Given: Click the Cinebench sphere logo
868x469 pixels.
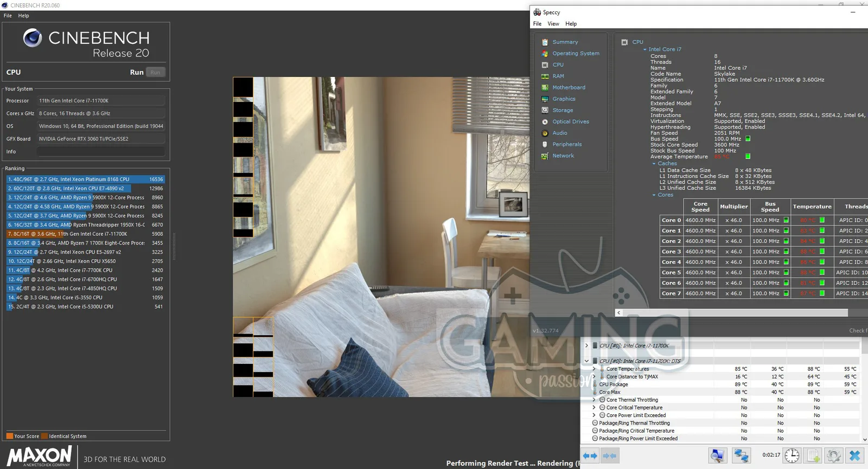Looking at the screenshot, I should (x=33, y=38).
